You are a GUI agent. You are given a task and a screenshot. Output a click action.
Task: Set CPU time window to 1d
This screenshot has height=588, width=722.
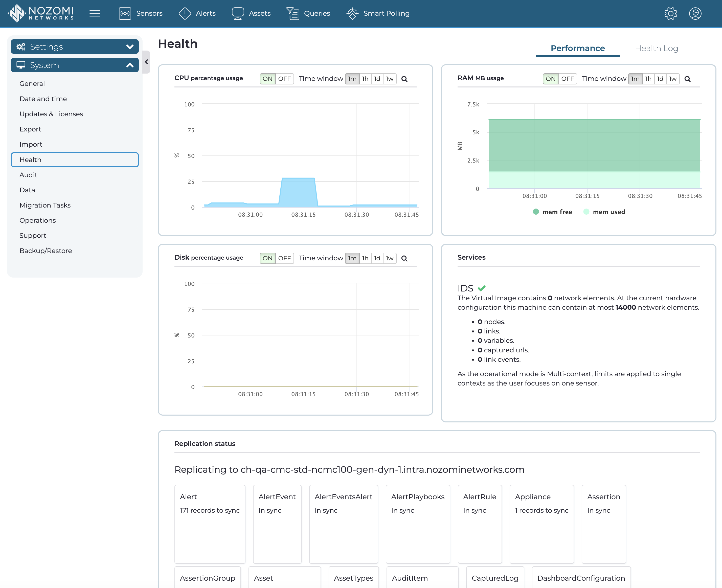click(377, 79)
